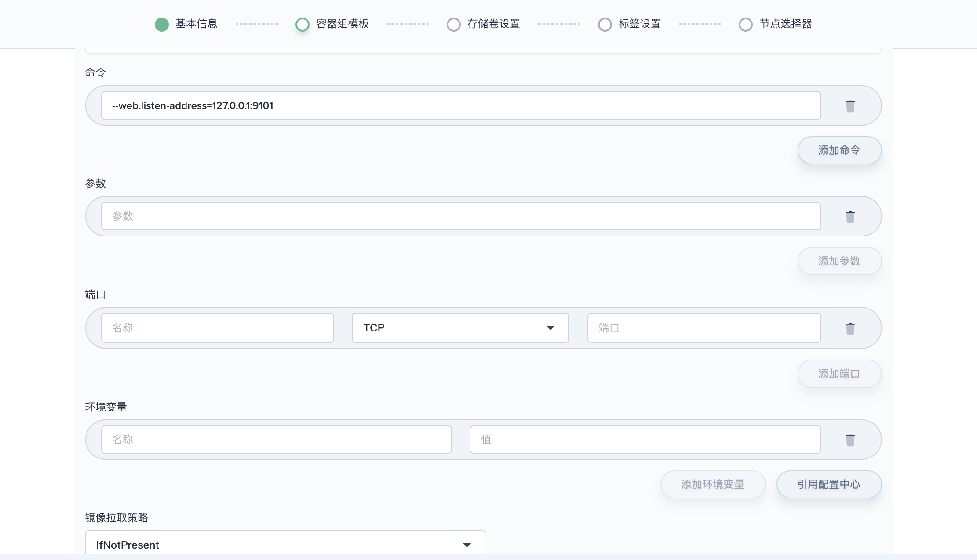This screenshot has height=560, width=977.
Task: Open 引用配置中心
Action: click(x=829, y=484)
